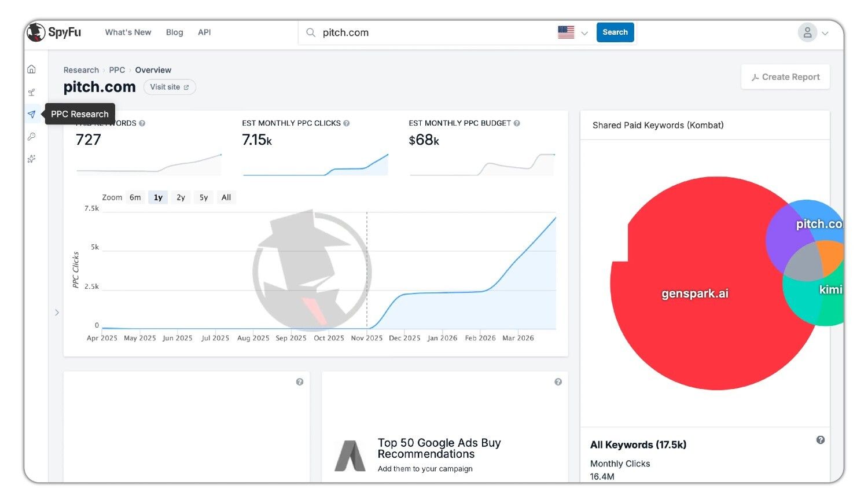Viewport: 868px width, 503px height.
Task: Click the pitch.com page title
Action: point(100,87)
